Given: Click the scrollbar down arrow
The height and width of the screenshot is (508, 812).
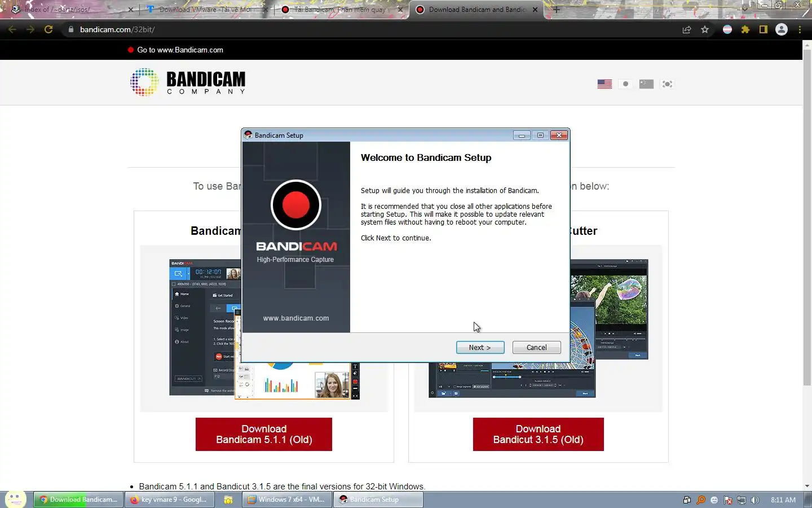Looking at the screenshot, I should 807,486.
